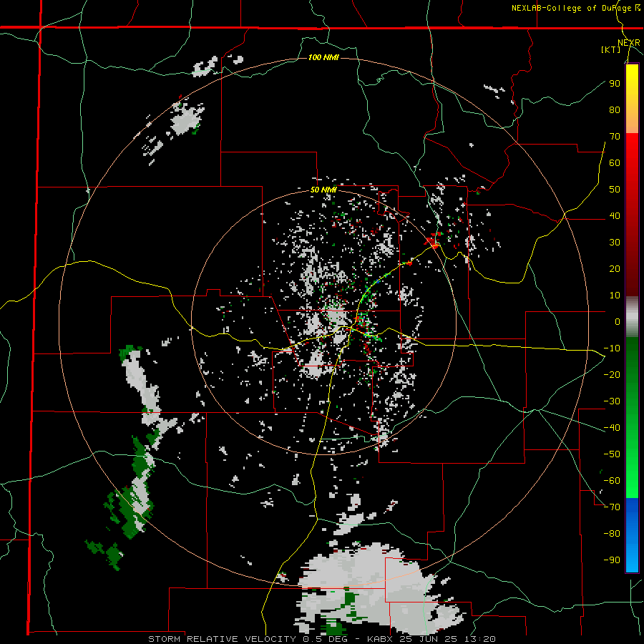The height and width of the screenshot is (644, 644).
Task: Click the -20 value on the velocity scale
Action: 612,375
